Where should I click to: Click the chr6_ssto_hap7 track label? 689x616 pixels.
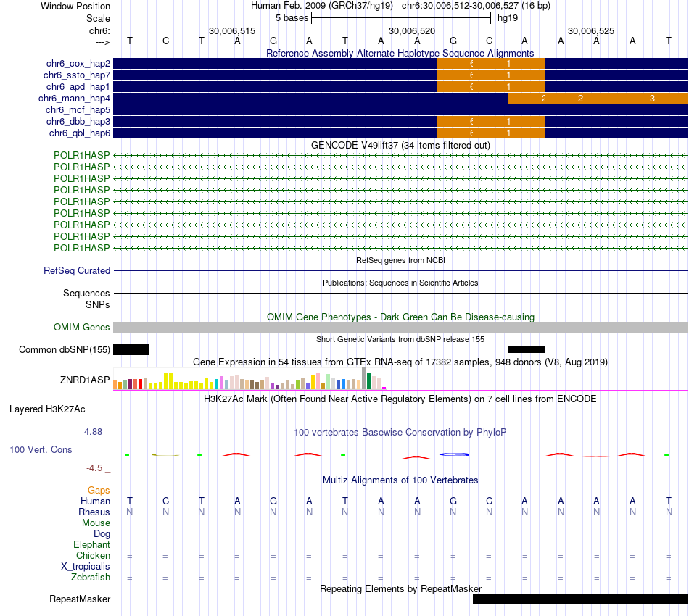point(76,75)
